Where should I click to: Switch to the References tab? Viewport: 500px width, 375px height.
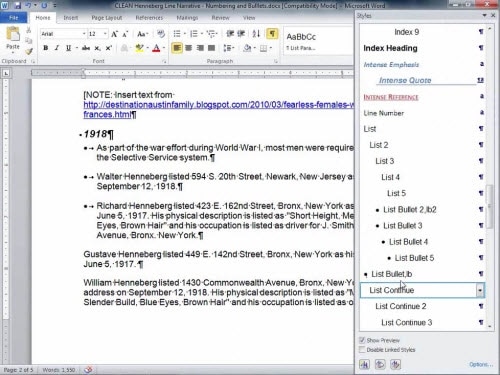tap(149, 18)
